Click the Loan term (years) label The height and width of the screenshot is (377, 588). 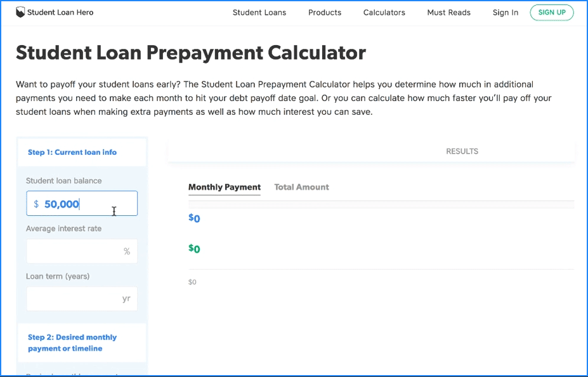coord(58,277)
